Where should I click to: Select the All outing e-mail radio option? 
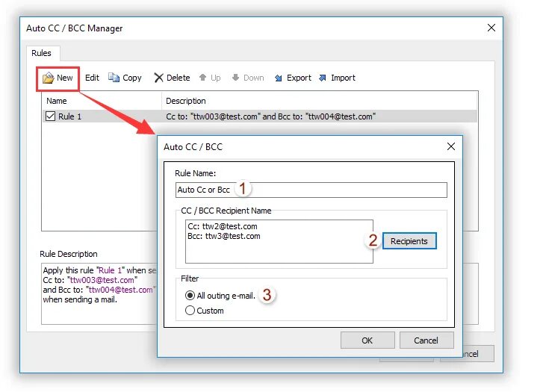pyautogui.click(x=190, y=296)
